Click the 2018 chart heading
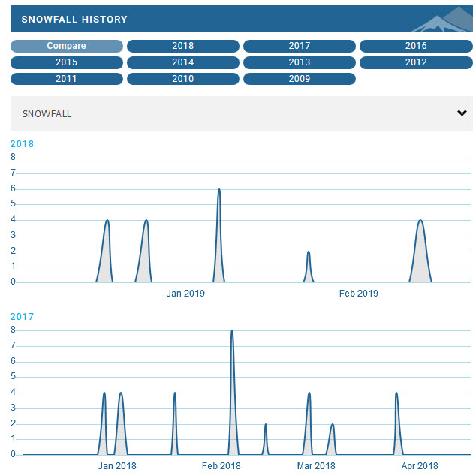Viewport: 476px width, 476px height. click(x=22, y=144)
